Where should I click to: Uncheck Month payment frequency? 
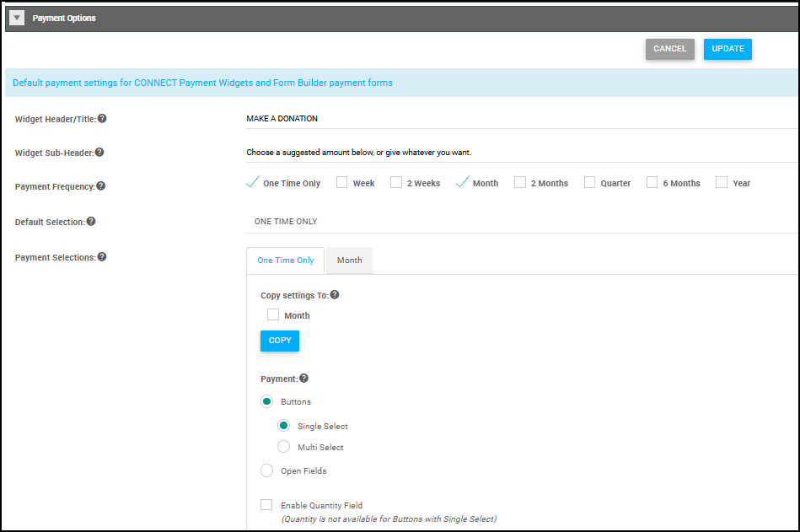tap(462, 183)
